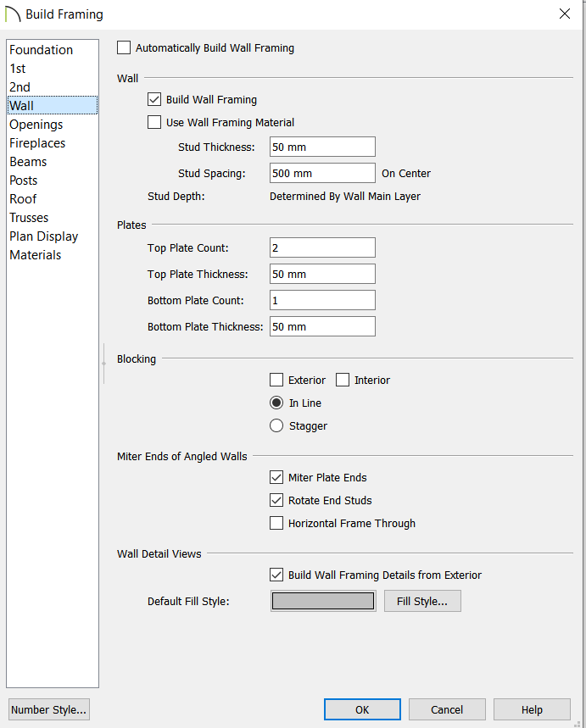Click the Number Style... button

(x=49, y=709)
